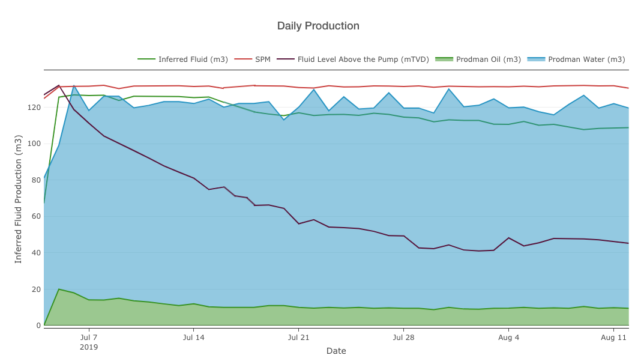Click the blue Prodman Water legend swatch

pos(536,59)
